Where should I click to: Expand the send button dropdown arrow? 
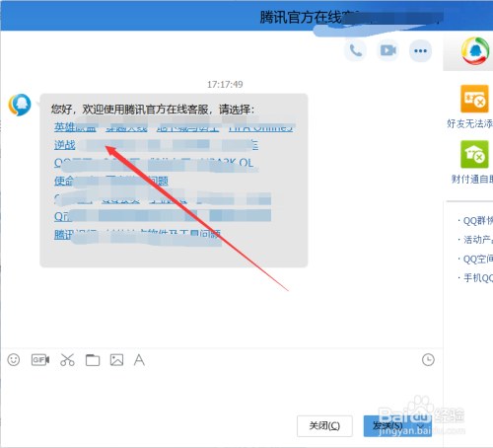(421, 426)
